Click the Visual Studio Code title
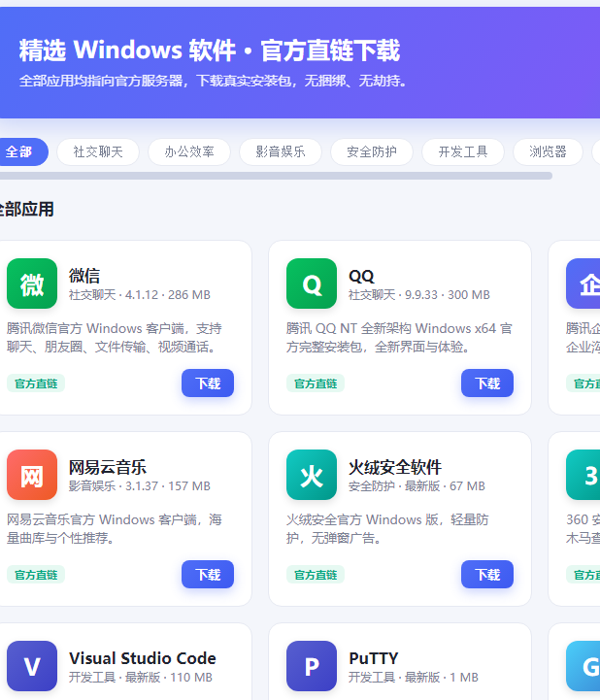 143,658
